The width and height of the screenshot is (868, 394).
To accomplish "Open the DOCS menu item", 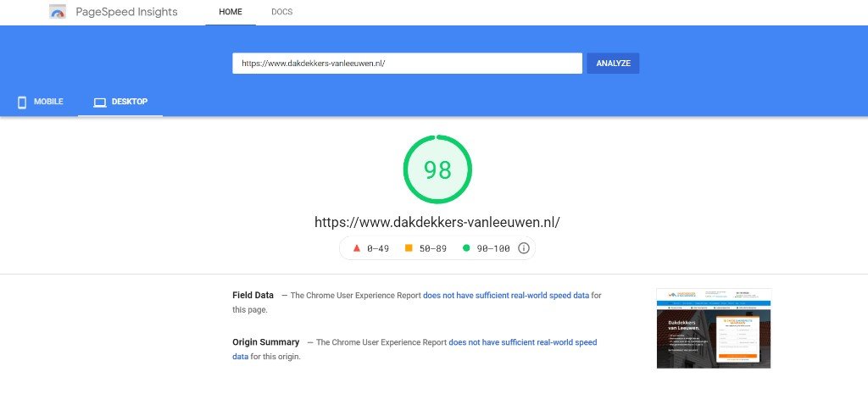I will click(281, 12).
